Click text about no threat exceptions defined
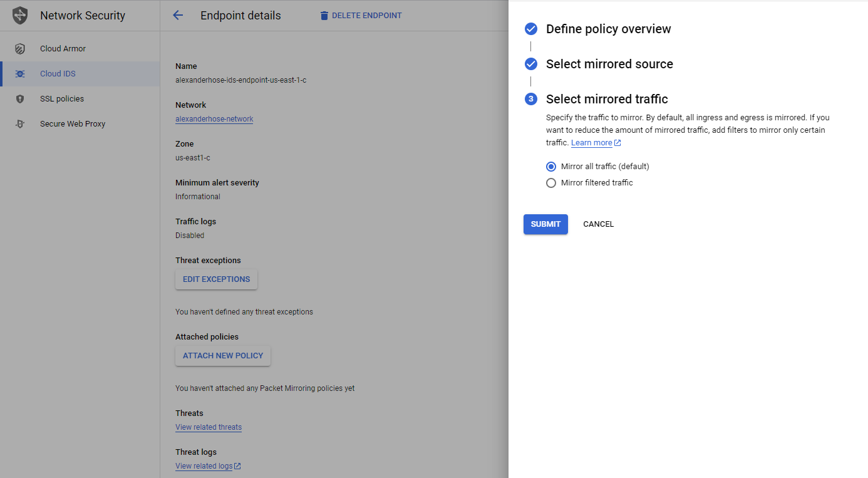Image resolution: width=868 pixels, height=478 pixels. 244,312
